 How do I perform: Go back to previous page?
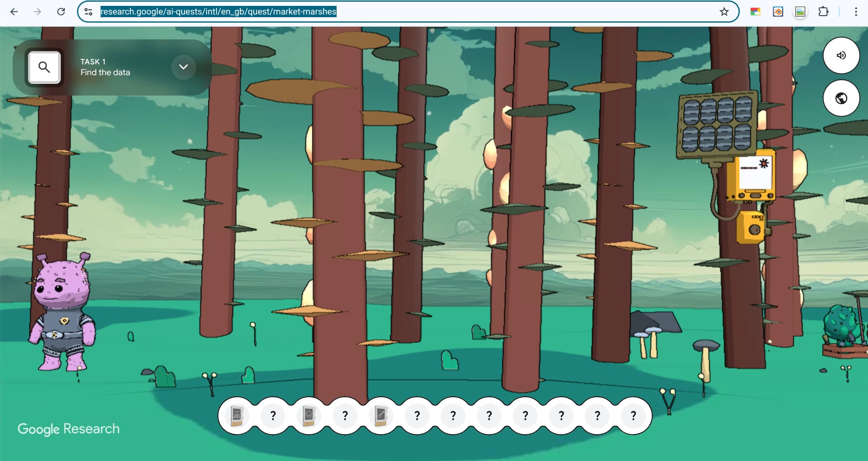14,12
